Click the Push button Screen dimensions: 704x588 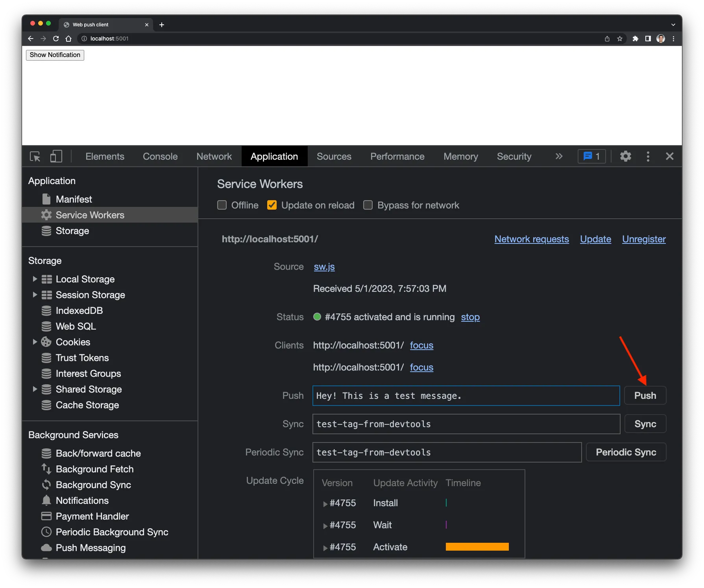[x=645, y=396]
